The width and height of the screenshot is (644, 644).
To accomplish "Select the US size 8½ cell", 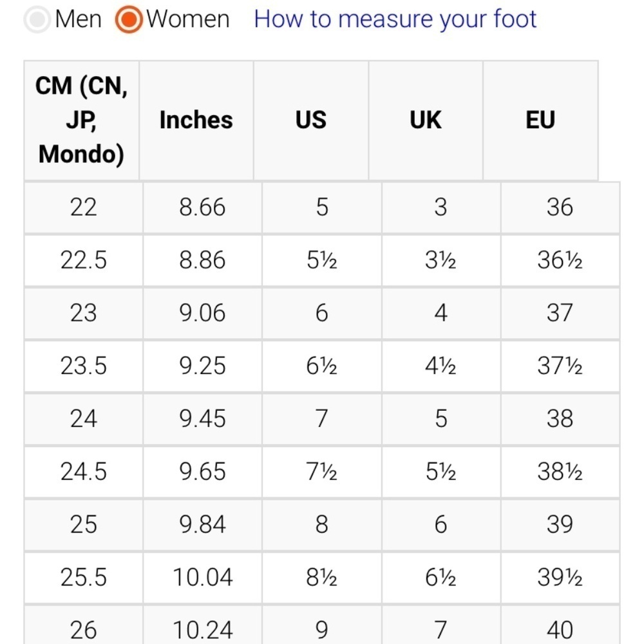I will pyautogui.click(x=321, y=578).
